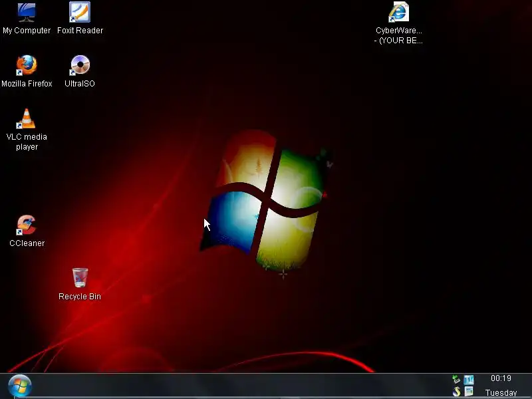Open the Start menu orb
The image size is (532, 399).
coord(20,386)
